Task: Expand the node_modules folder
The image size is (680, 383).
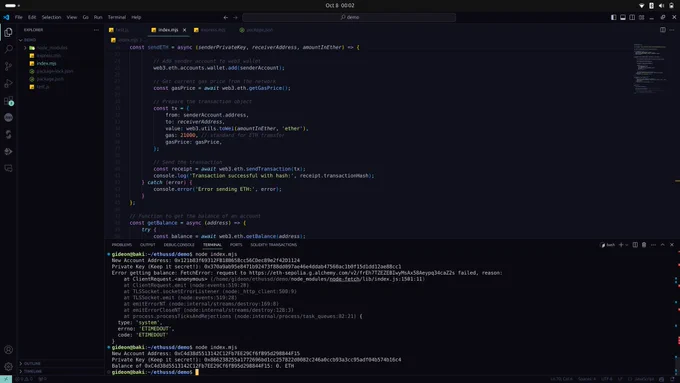Action: pos(61,48)
